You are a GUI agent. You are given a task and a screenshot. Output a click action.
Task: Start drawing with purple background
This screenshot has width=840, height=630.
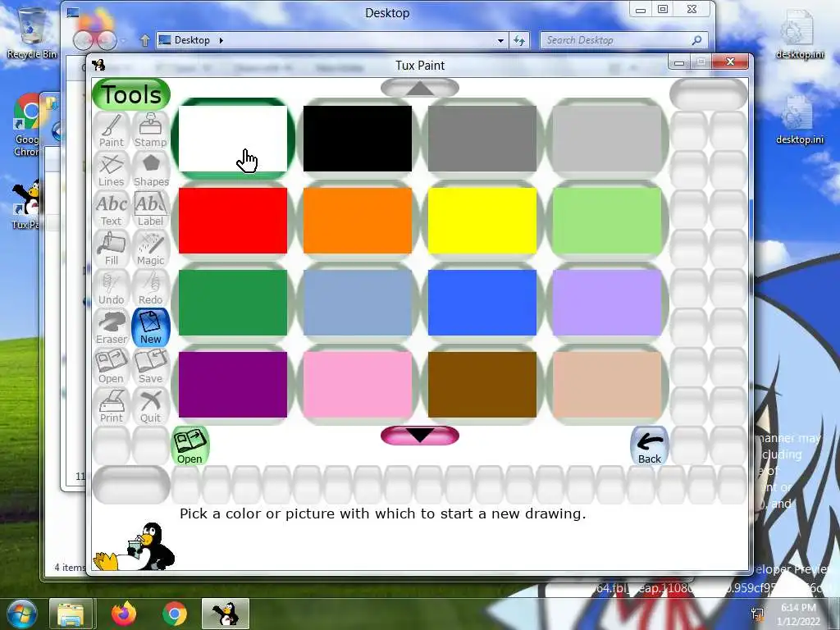coord(232,385)
